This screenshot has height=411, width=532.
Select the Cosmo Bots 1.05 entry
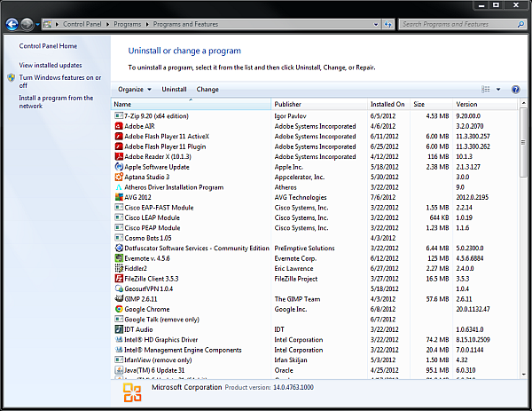click(316, 238)
